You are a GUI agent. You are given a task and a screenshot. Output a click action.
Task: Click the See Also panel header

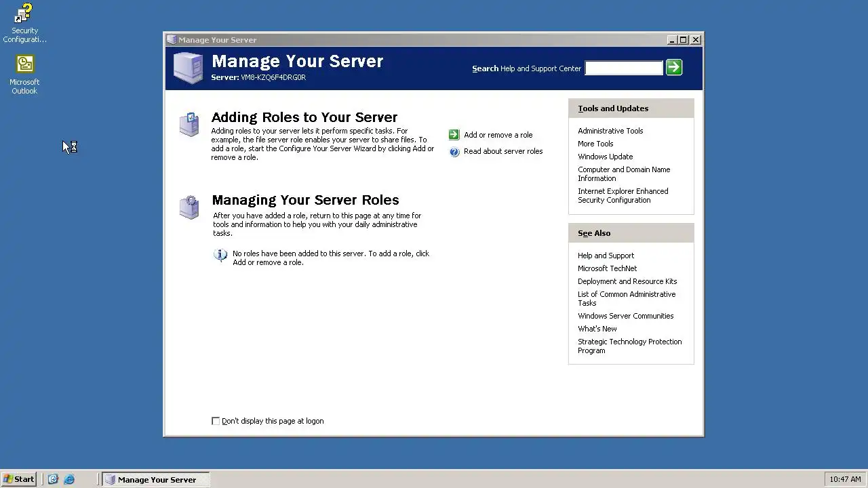[631, 233]
